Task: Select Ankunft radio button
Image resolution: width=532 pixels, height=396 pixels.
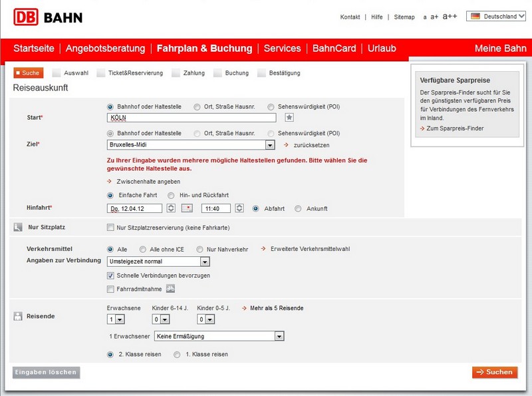Action: [x=298, y=209]
